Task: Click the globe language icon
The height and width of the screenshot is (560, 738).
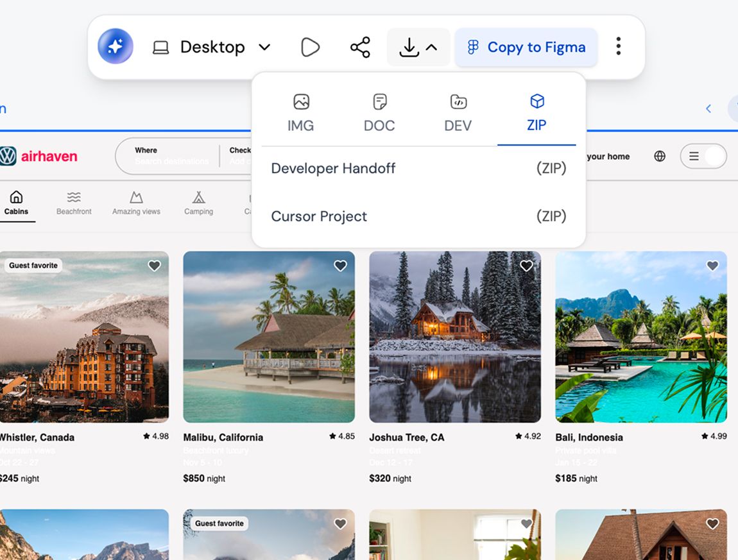Action: point(660,156)
